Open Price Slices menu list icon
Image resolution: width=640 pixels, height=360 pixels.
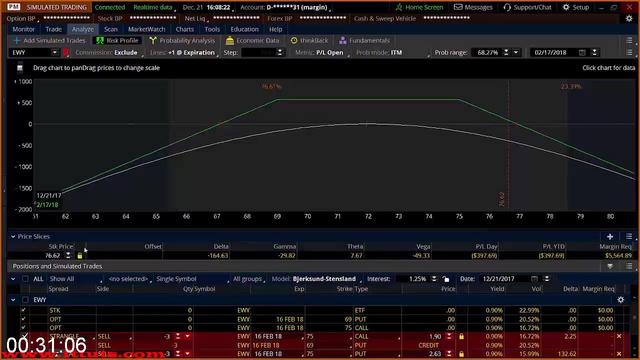click(x=629, y=237)
